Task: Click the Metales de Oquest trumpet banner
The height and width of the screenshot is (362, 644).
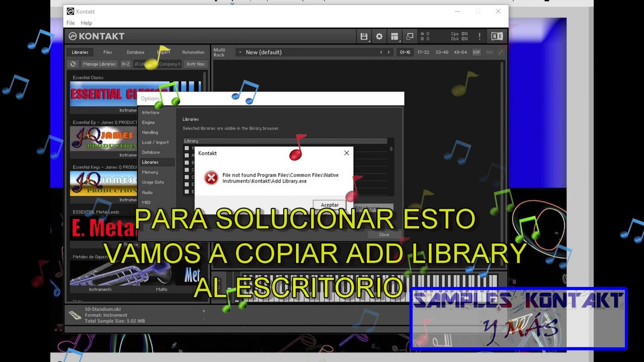Action: pos(135,274)
